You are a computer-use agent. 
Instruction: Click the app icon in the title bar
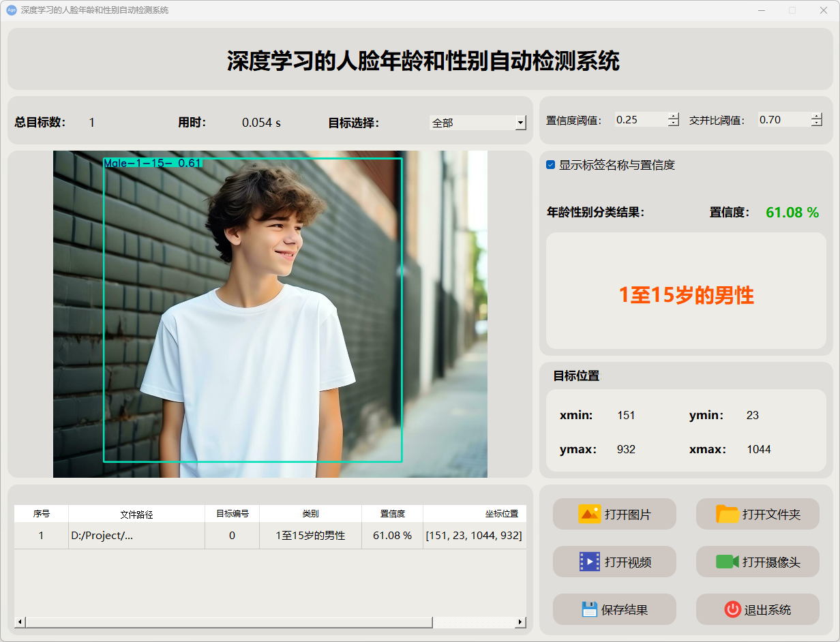[x=11, y=10]
